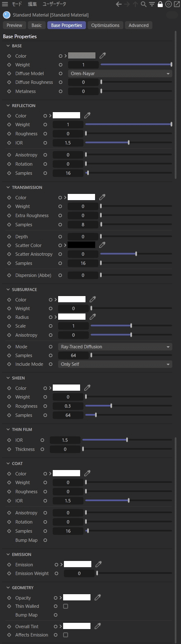Collapse the EMISSION section
This screenshot has width=181, height=644.
pos(8,554)
